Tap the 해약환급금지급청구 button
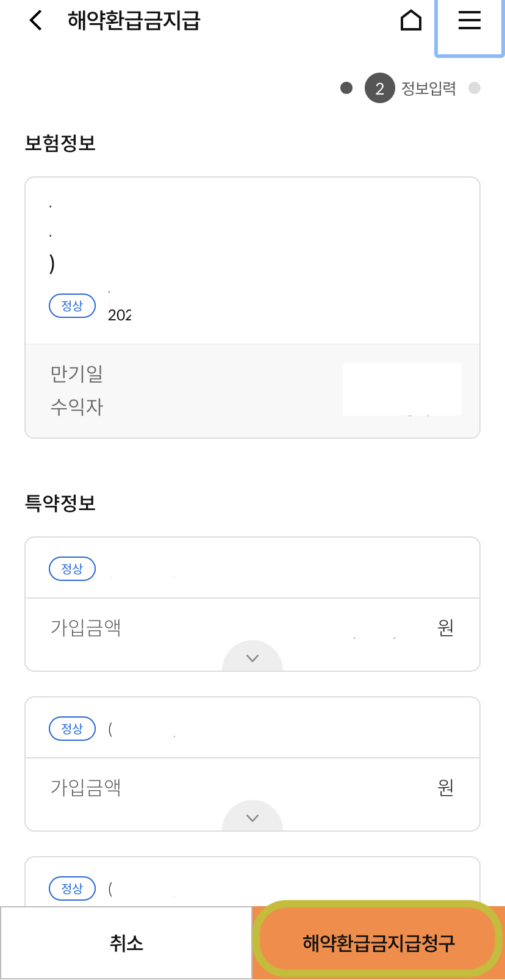This screenshot has width=505, height=980. pos(379,943)
